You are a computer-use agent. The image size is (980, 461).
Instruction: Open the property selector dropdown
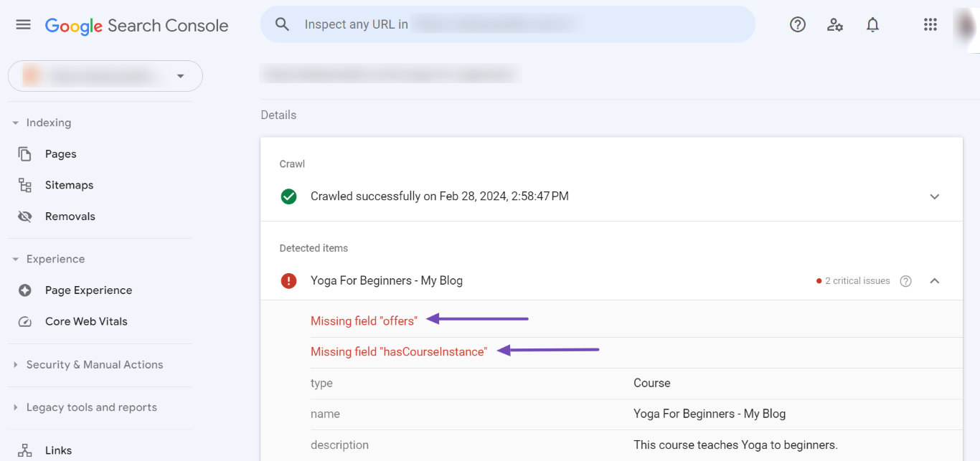pyautogui.click(x=105, y=76)
